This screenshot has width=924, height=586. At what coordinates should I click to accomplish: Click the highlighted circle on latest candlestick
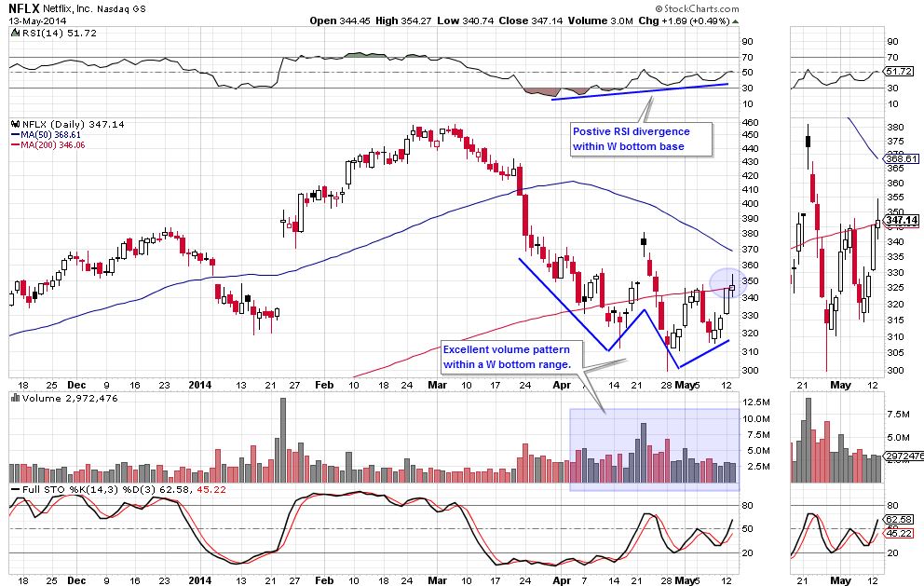[727, 279]
